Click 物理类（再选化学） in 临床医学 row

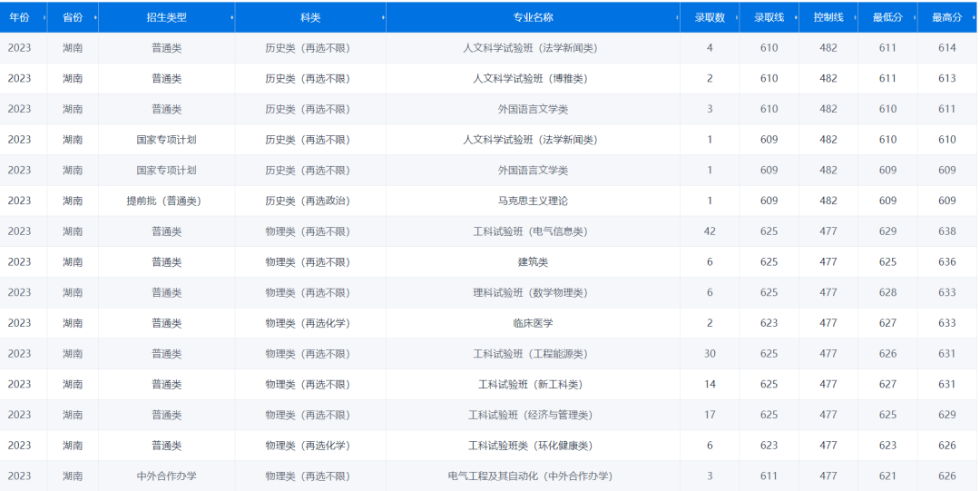[310, 323]
